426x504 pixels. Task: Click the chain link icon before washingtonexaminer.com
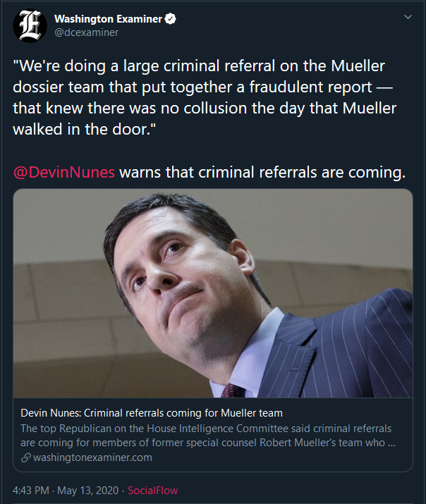[25, 457]
